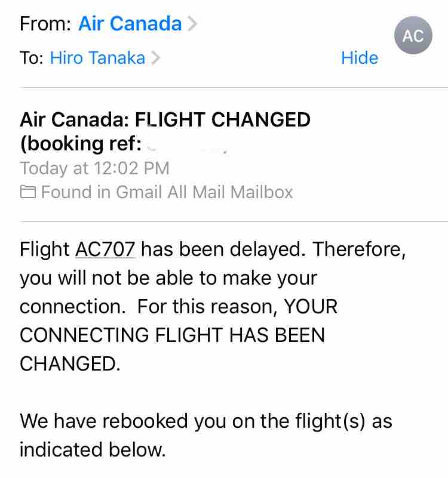Expand sender details chevron after Air Canada
Viewport: 448px width, 478px height.
(192, 24)
